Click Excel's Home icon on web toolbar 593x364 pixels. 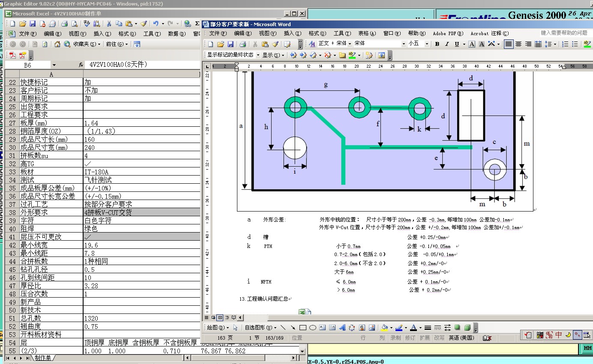click(x=57, y=44)
